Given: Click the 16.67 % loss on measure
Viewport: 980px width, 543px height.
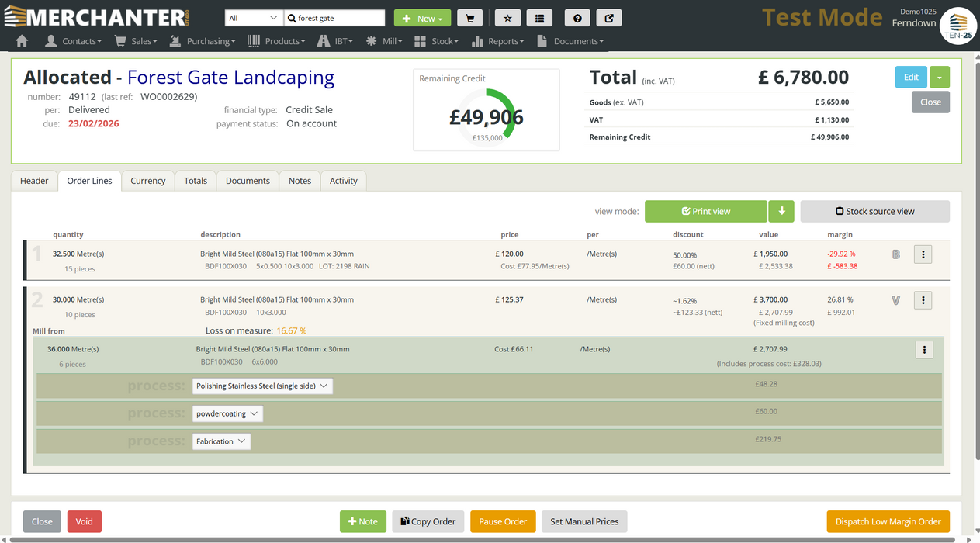Looking at the screenshot, I should [x=292, y=331].
